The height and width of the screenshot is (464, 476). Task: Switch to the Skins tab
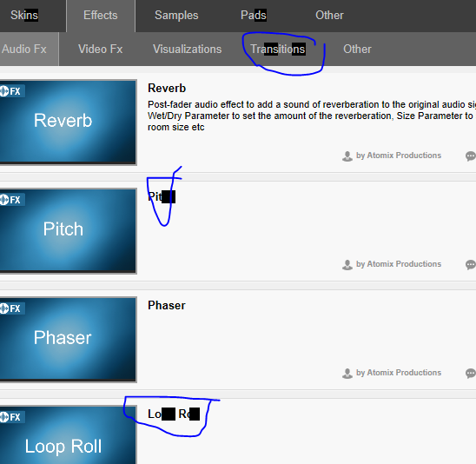24,15
